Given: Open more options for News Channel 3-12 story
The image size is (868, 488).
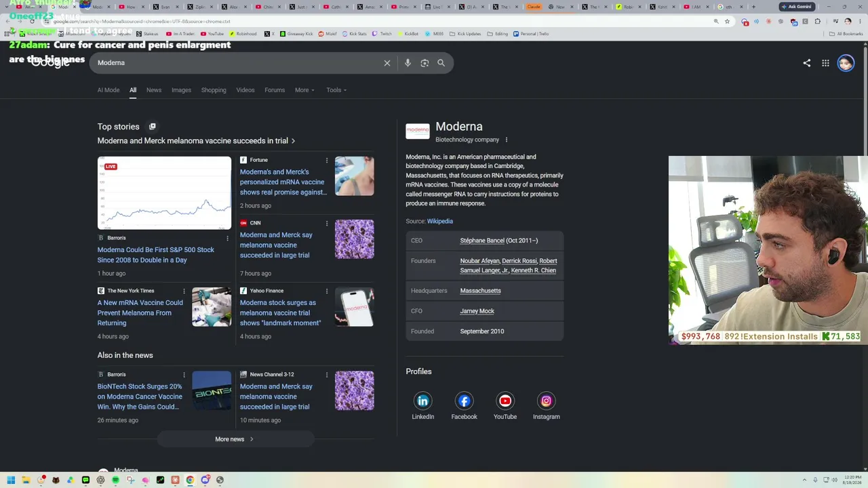Looking at the screenshot, I should (327, 374).
